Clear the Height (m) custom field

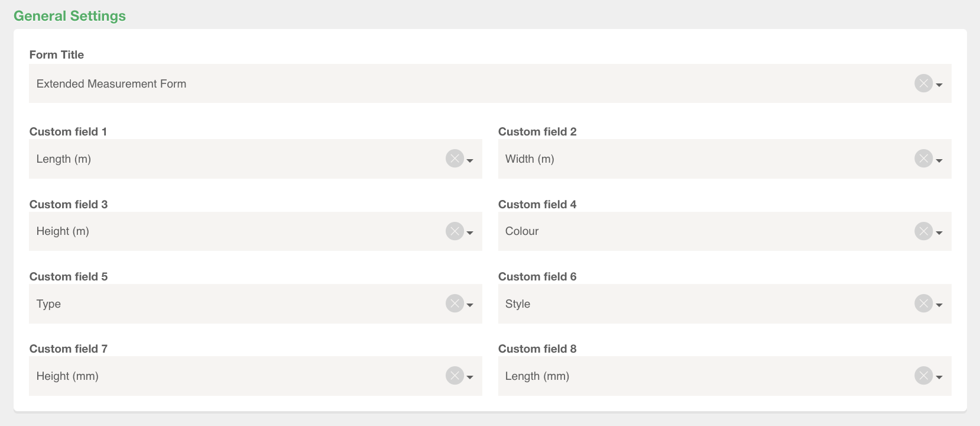pos(454,231)
